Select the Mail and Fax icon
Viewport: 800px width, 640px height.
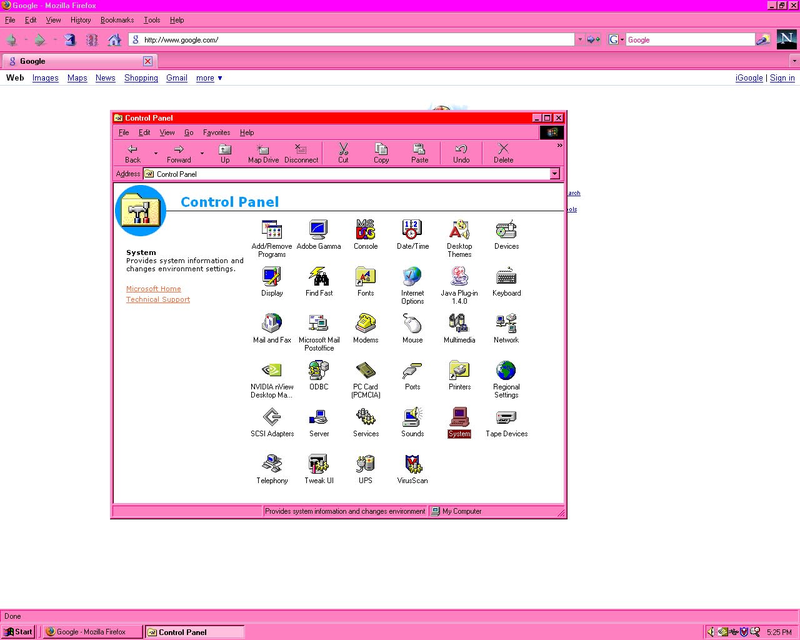[271, 329]
